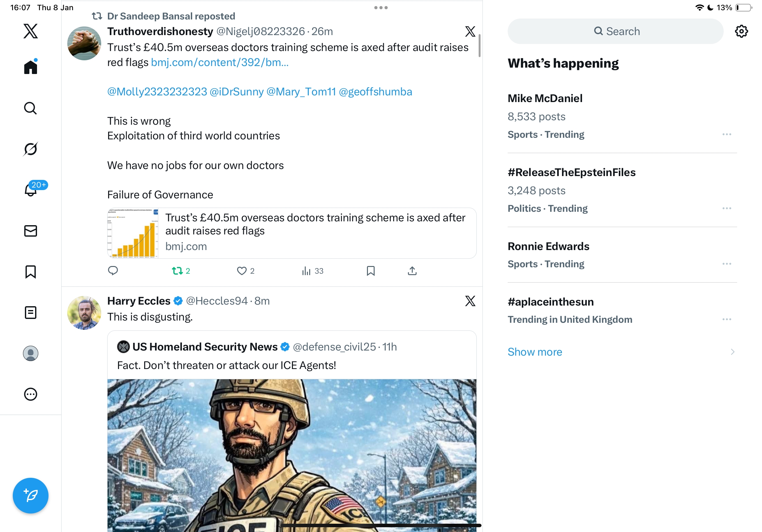Open more options for Mike McDaniel trend
Viewport: 762px width, 532px height.
[x=727, y=134]
